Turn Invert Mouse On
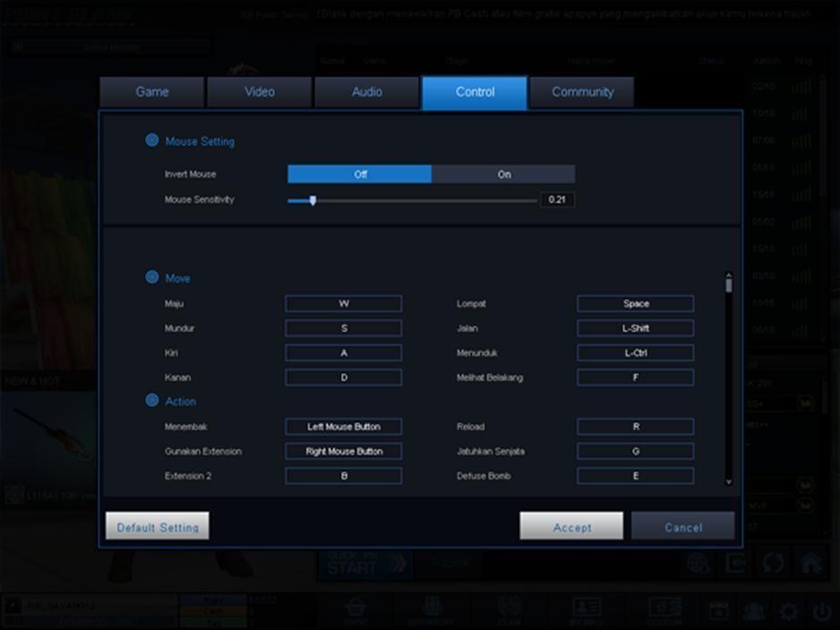 coord(503,174)
